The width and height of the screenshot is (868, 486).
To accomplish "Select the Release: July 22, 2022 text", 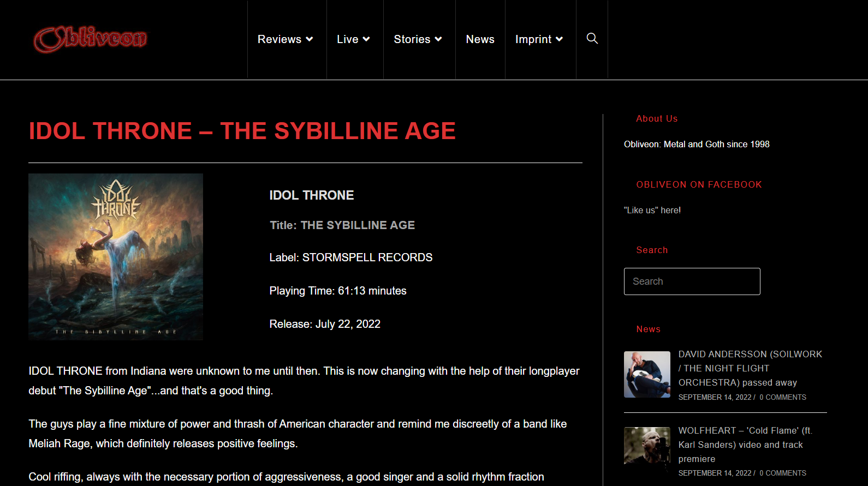I will click(x=325, y=324).
